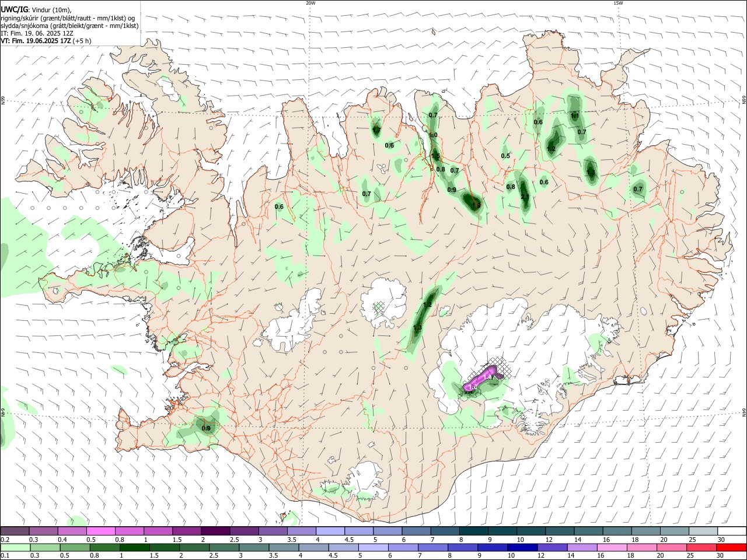Image resolution: width=747 pixels, height=560 pixels.
Task: Pick the darkest purple 2–2.5 legend swatch
Action: tap(215, 531)
